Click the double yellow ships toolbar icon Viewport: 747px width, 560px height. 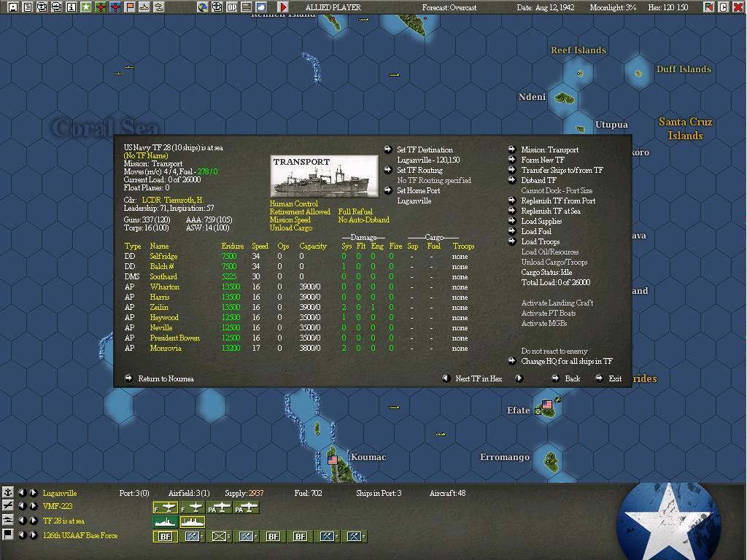tap(158, 7)
